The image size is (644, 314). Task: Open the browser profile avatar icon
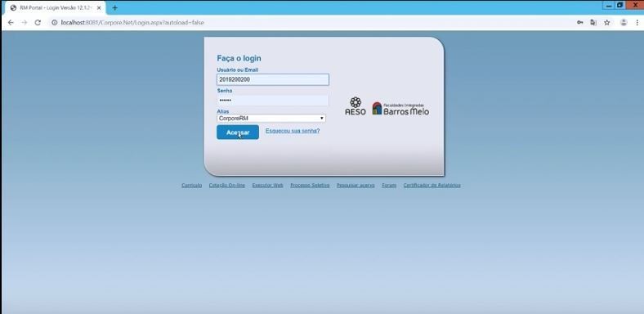click(x=624, y=23)
